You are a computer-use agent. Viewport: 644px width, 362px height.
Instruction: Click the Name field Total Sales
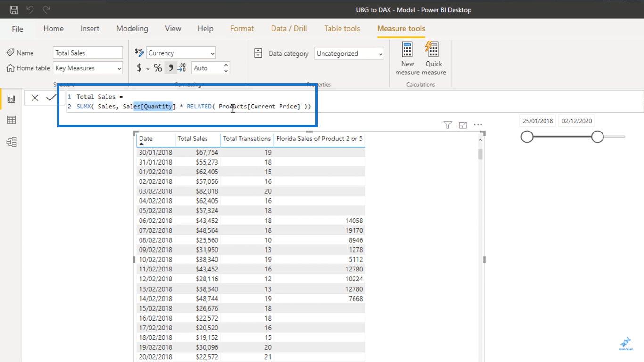(88, 53)
